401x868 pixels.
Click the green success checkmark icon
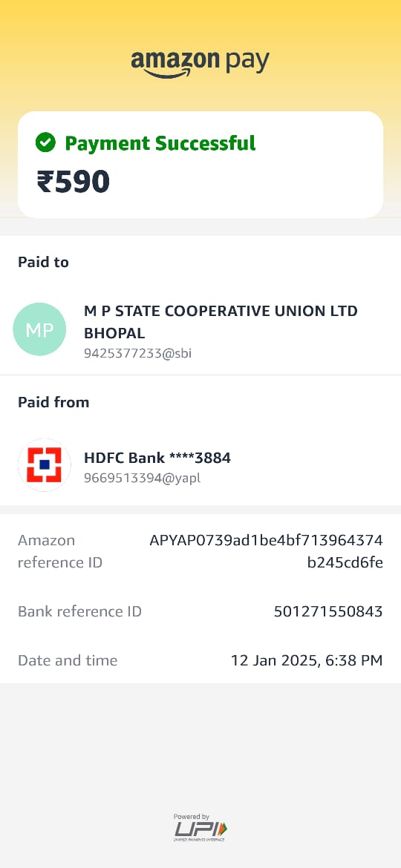45,143
